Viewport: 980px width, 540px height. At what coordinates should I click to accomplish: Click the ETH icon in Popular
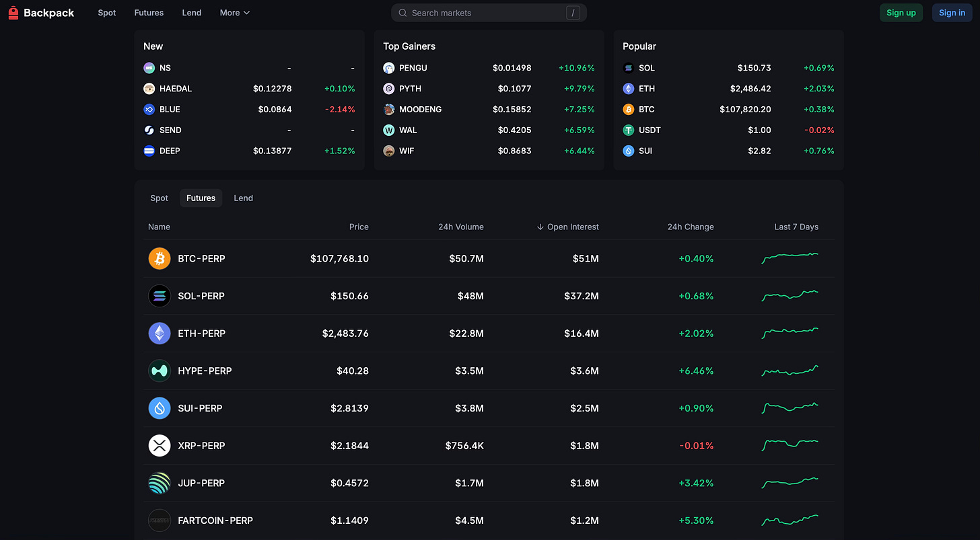pos(629,89)
